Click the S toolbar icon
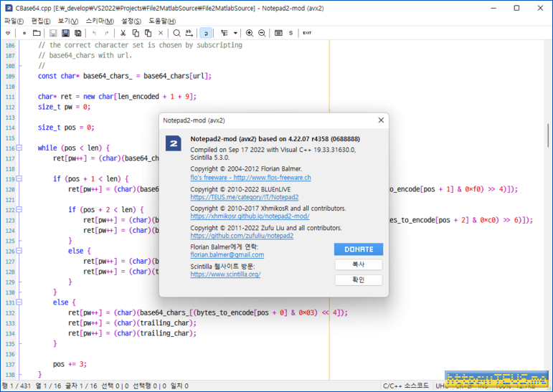This screenshot has width=553, height=392. pos(290,33)
